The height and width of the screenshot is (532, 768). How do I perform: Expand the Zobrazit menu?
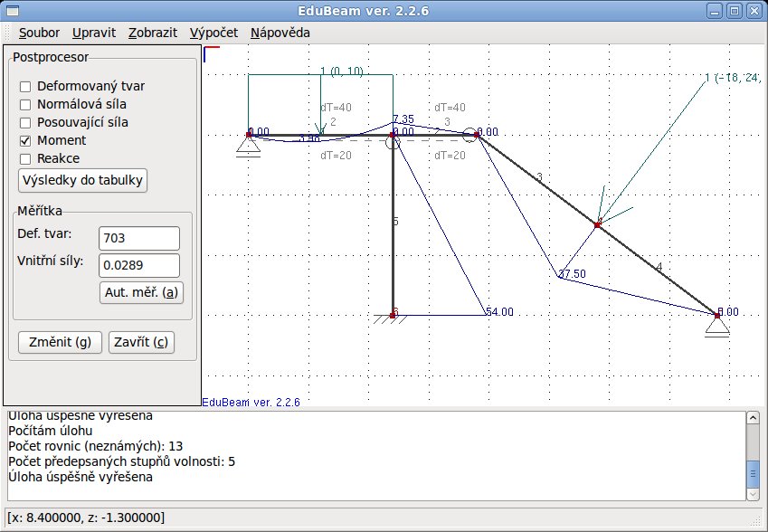pos(153,33)
